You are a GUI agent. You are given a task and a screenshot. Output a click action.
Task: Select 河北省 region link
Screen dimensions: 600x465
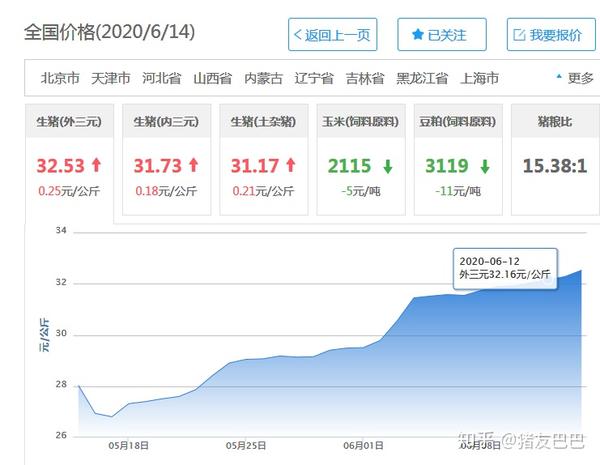161,78
